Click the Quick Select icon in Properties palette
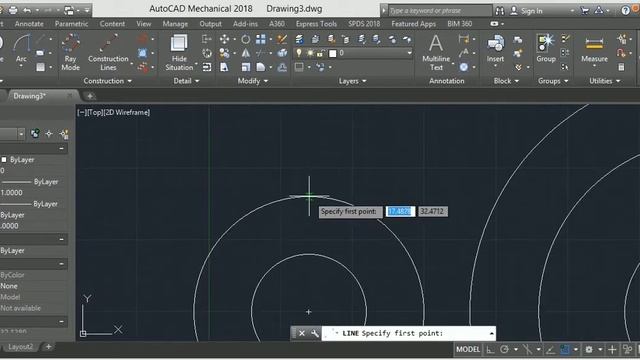The image size is (640, 360). click(x=64, y=133)
